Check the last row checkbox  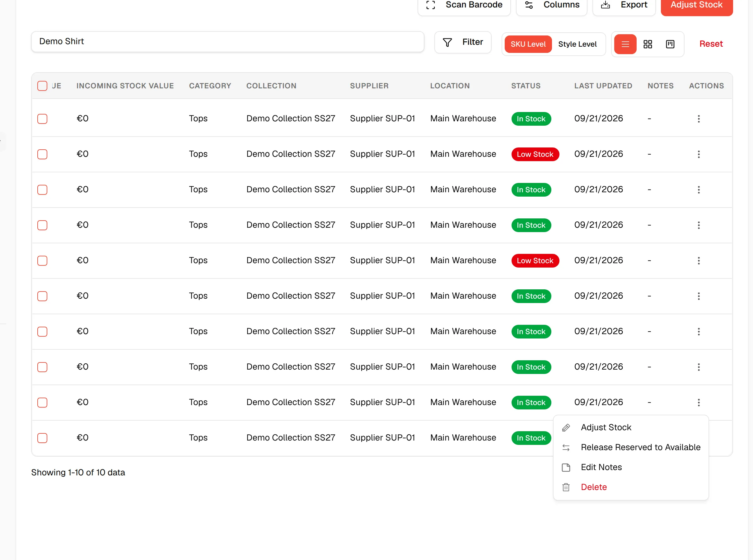(x=42, y=438)
